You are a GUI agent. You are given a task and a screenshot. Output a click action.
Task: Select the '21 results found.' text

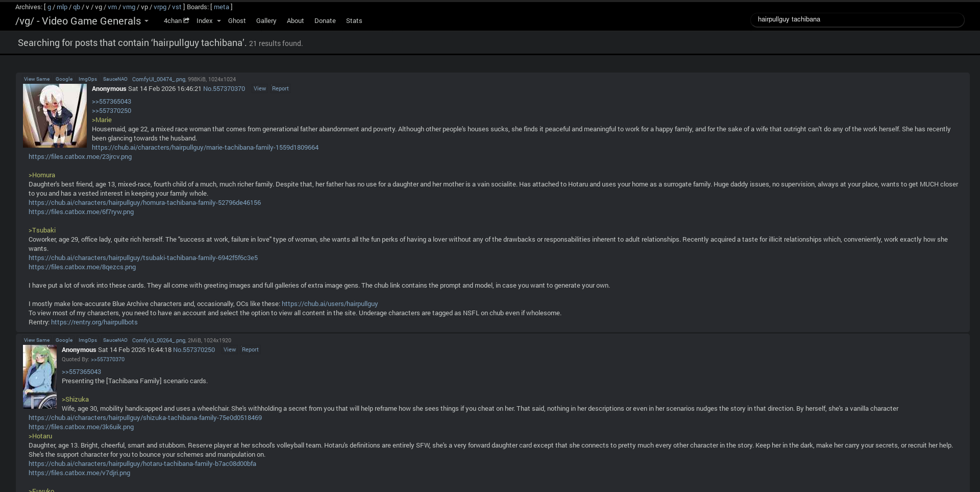pyautogui.click(x=276, y=43)
